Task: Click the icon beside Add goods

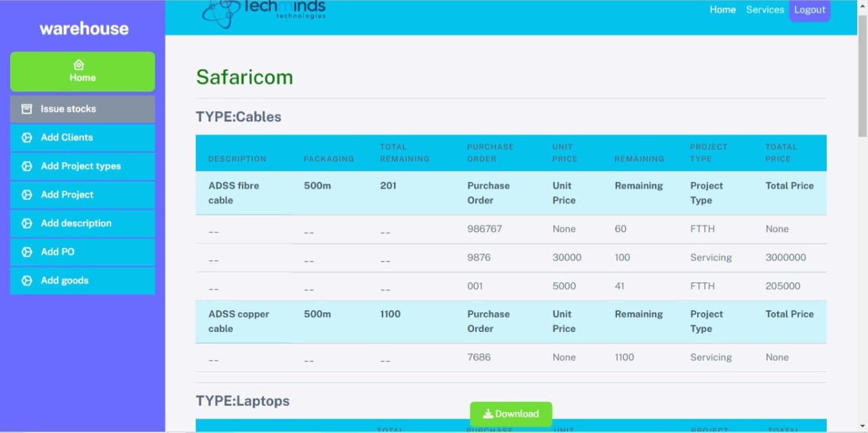Action: point(27,280)
